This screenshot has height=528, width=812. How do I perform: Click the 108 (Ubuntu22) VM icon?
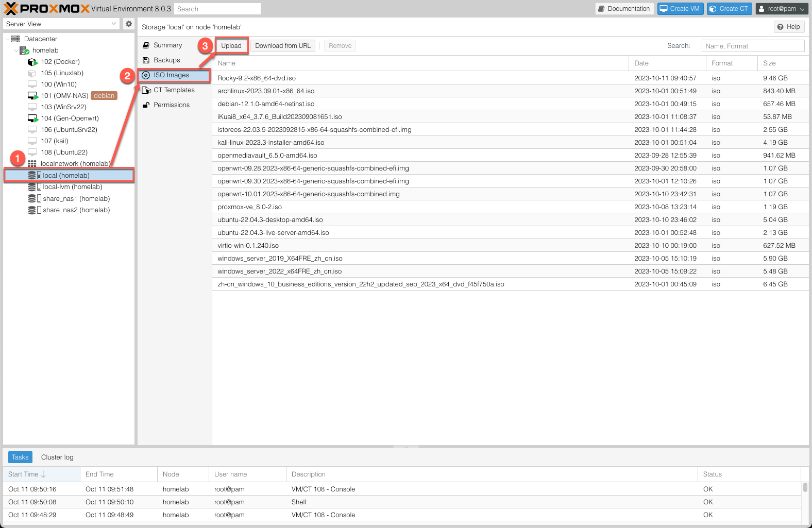[x=32, y=152]
